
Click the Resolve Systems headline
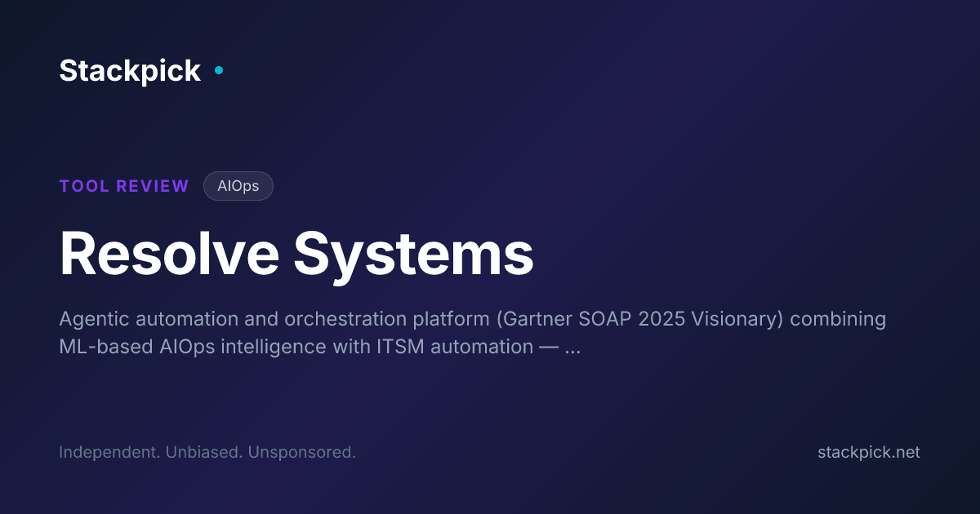pos(296,254)
